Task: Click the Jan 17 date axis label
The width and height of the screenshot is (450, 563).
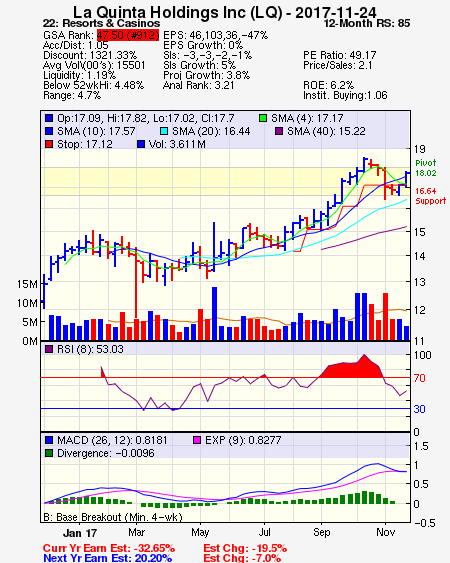Action: (x=80, y=532)
